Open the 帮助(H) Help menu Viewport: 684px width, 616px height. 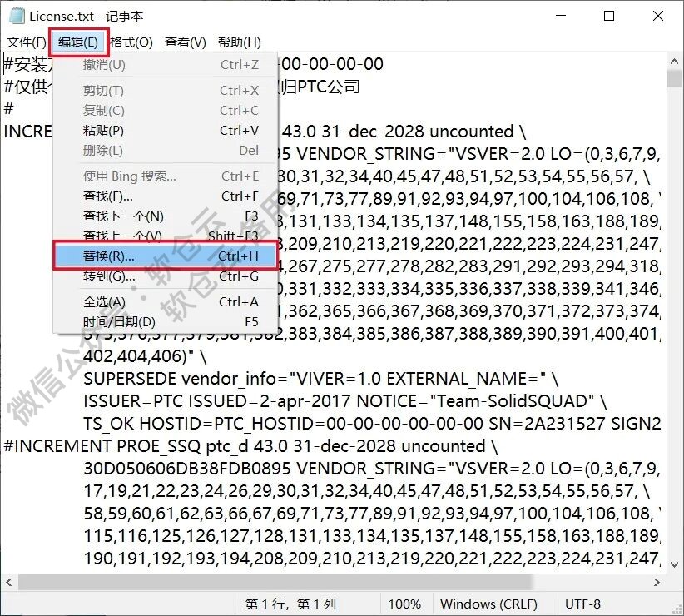point(237,41)
